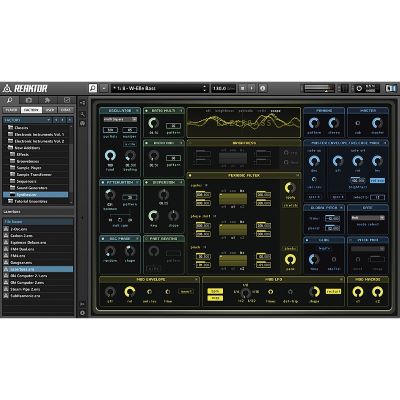The height and width of the screenshot is (400, 400).
Task: Toggle the DISPERSION module power dot
Action: coord(147,183)
